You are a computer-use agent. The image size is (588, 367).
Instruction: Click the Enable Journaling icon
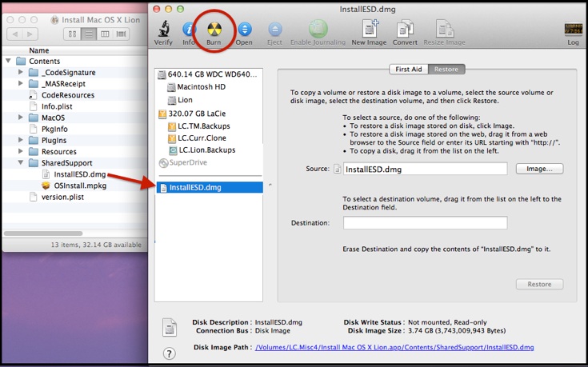pos(318,29)
